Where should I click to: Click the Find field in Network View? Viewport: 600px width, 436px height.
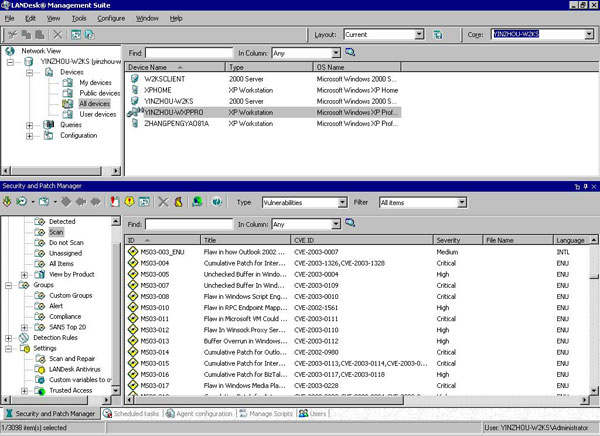click(x=188, y=52)
